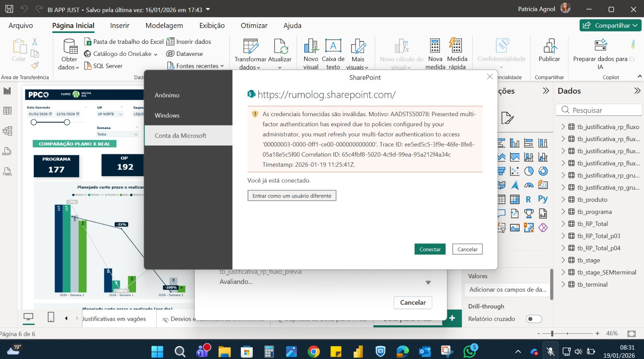
Task: Open Google Chrome from the taskbar
Action: pos(314,352)
